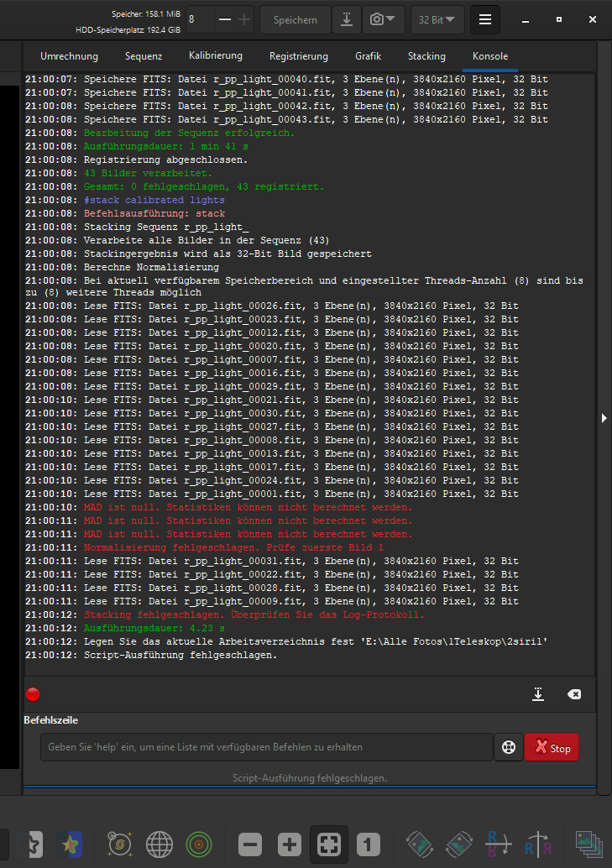Click the white star on gray icon
The image size is (612, 868).
pos(32,844)
